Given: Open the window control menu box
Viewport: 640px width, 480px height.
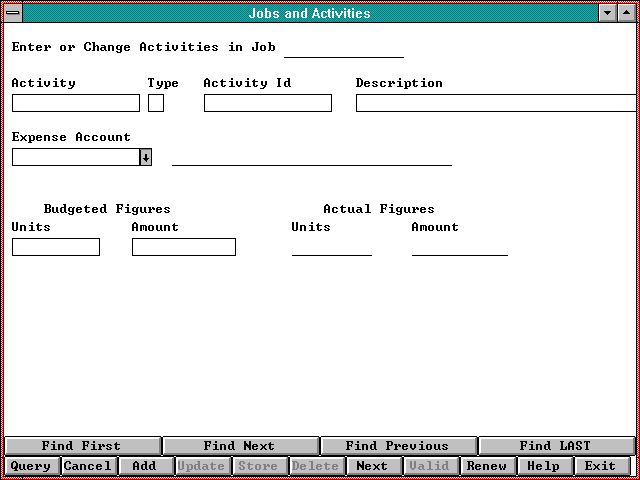Looking at the screenshot, I should [13, 13].
